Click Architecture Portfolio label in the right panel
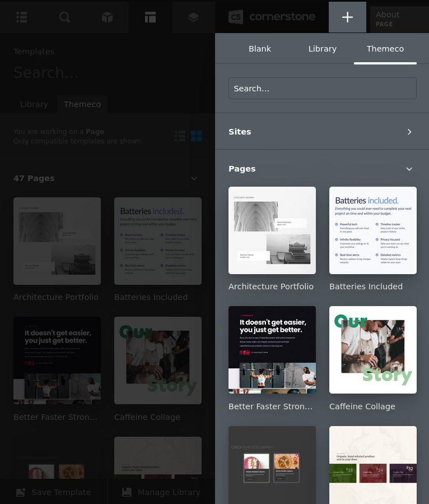This screenshot has width=429, height=504. (x=271, y=286)
